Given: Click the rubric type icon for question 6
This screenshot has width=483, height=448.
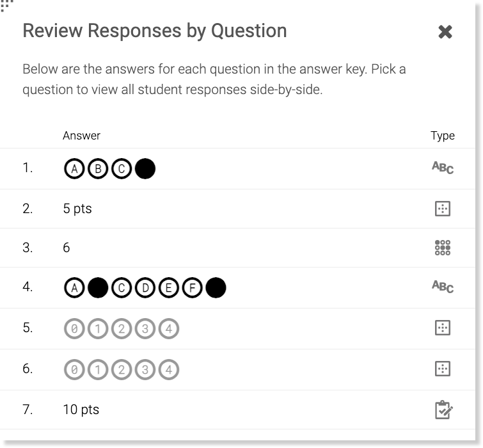Looking at the screenshot, I should (442, 369).
